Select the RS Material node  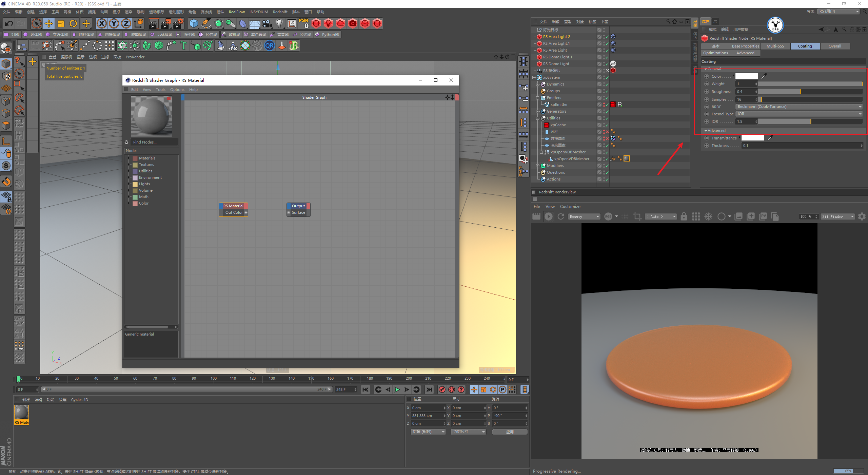point(233,206)
